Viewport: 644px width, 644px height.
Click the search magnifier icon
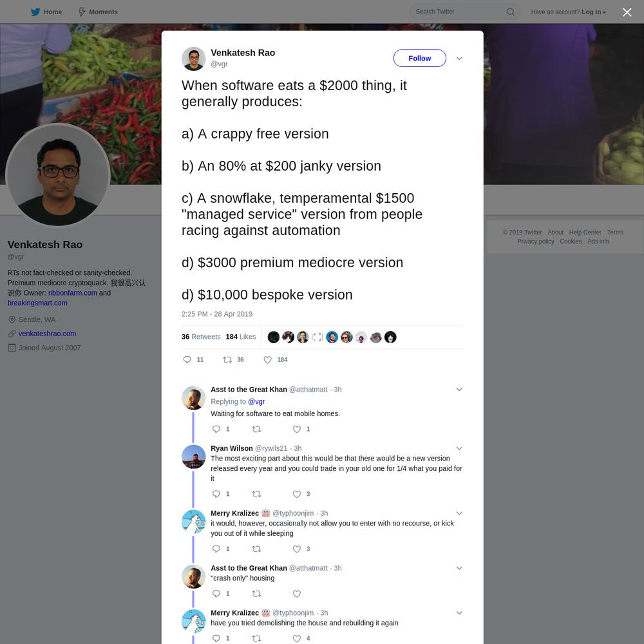(510, 12)
